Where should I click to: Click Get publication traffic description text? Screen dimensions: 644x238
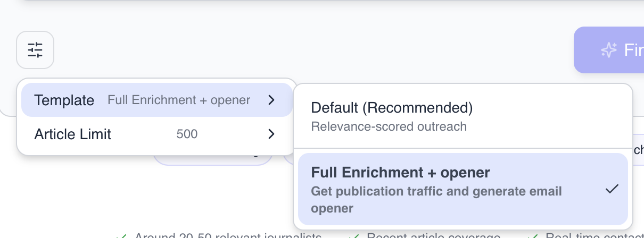point(436,199)
